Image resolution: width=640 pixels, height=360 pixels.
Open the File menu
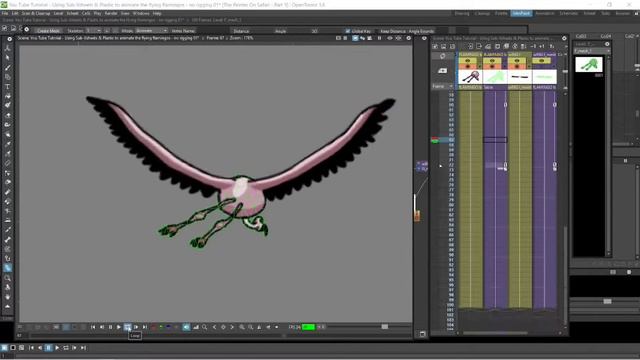click(5, 13)
